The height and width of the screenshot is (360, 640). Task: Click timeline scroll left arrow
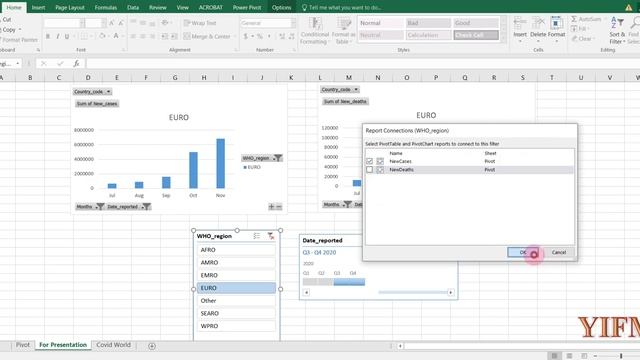[x=306, y=292]
